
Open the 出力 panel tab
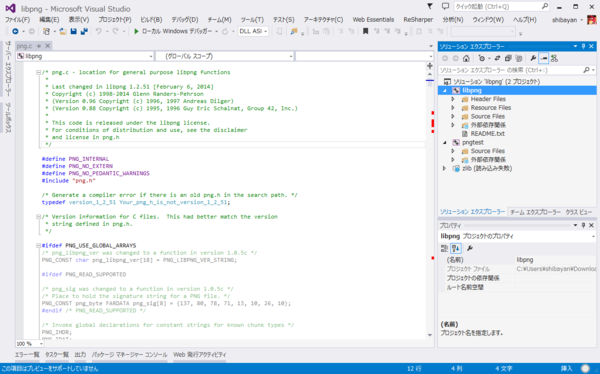80,355
